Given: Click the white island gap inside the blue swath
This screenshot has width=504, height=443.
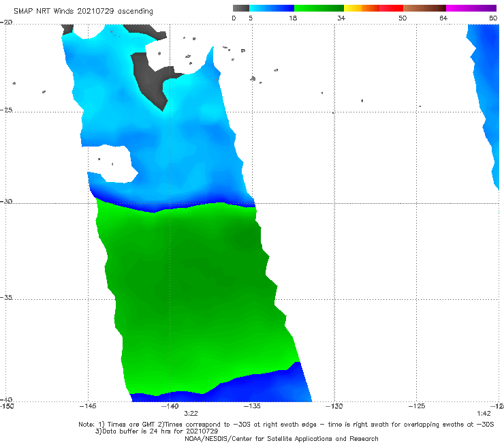Looking at the screenshot, I should pyautogui.click(x=113, y=164).
